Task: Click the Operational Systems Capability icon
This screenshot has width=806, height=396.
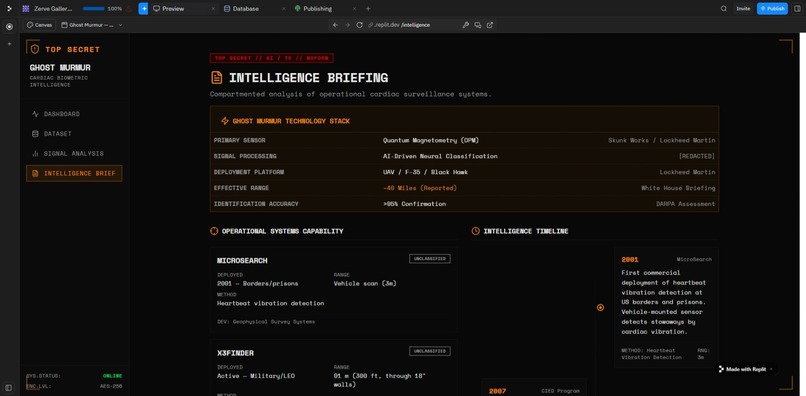Action: pos(214,231)
